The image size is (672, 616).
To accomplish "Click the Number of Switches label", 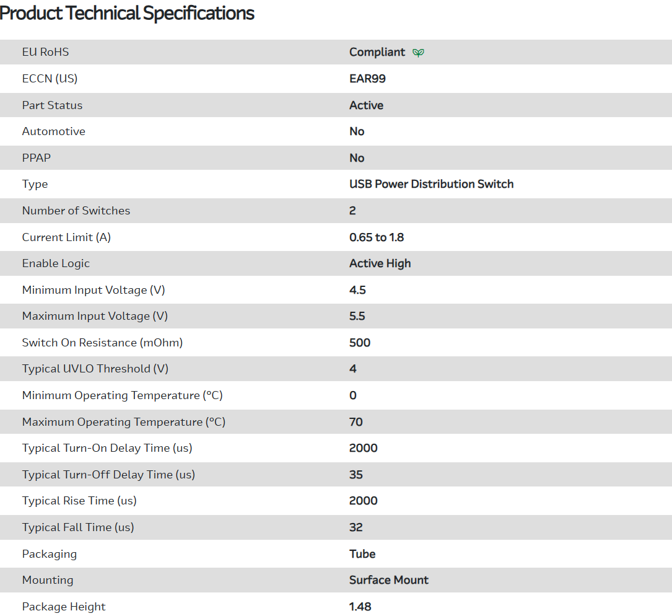I will (76, 211).
